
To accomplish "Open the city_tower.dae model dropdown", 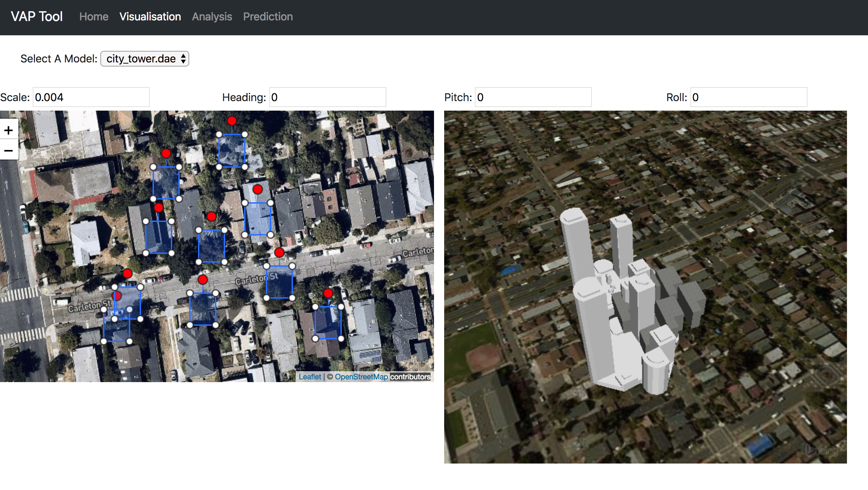I will coord(145,59).
